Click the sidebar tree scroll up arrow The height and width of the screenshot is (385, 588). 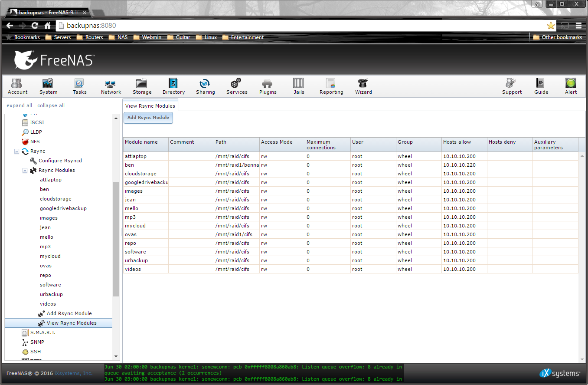(x=116, y=118)
